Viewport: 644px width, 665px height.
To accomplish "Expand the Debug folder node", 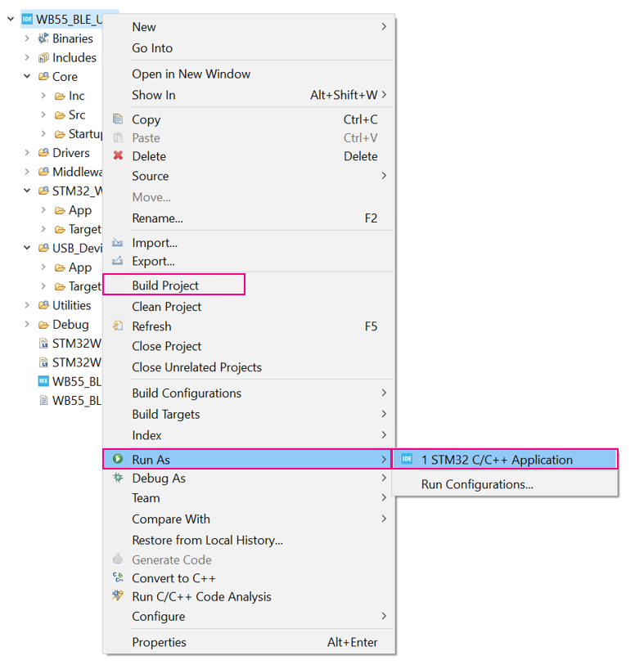I will coord(27,325).
